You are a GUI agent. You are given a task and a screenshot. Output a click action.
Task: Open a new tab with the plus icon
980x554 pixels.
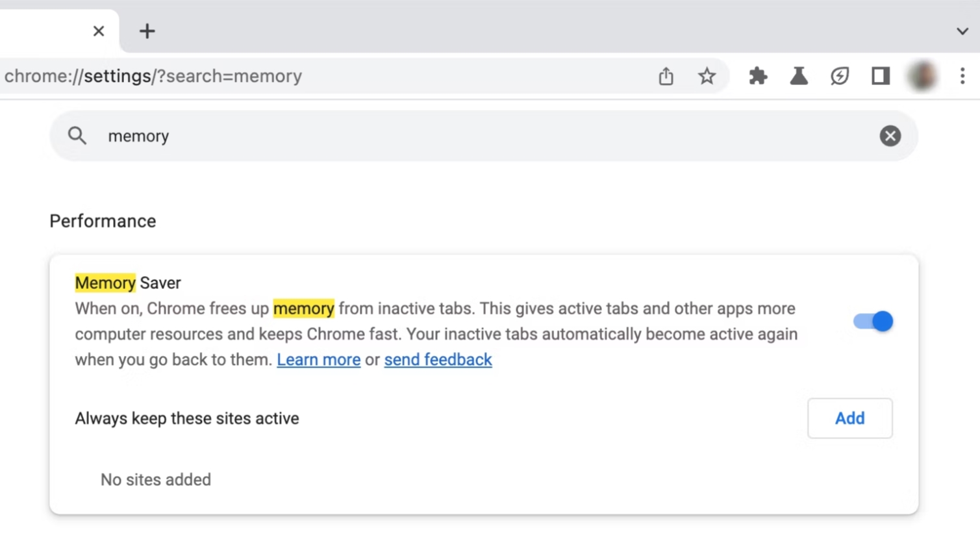click(147, 31)
